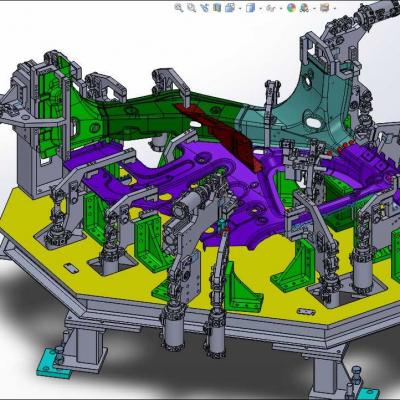Click the Display Style box icon
Viewport: 400px width, 400px height.
click(250, 8)
